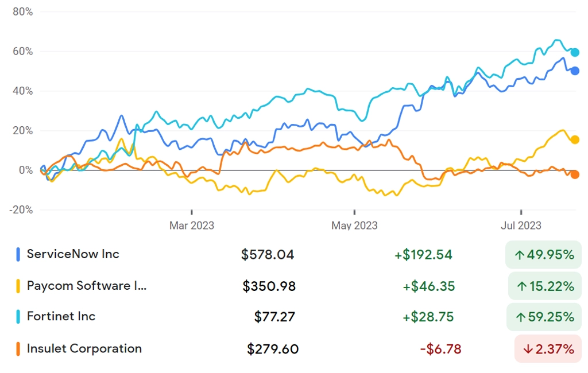Click the up arrow in 15.22% badge

pos(522,287)
